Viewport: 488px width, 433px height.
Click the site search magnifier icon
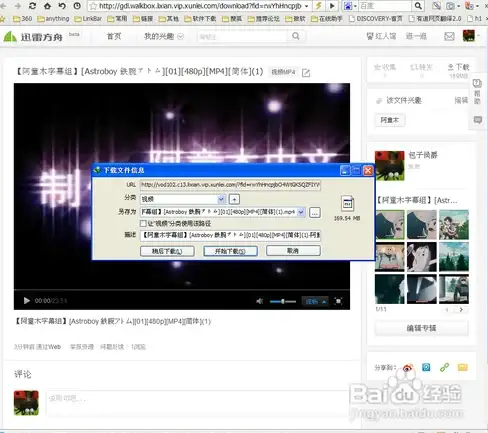pos(296,36)
